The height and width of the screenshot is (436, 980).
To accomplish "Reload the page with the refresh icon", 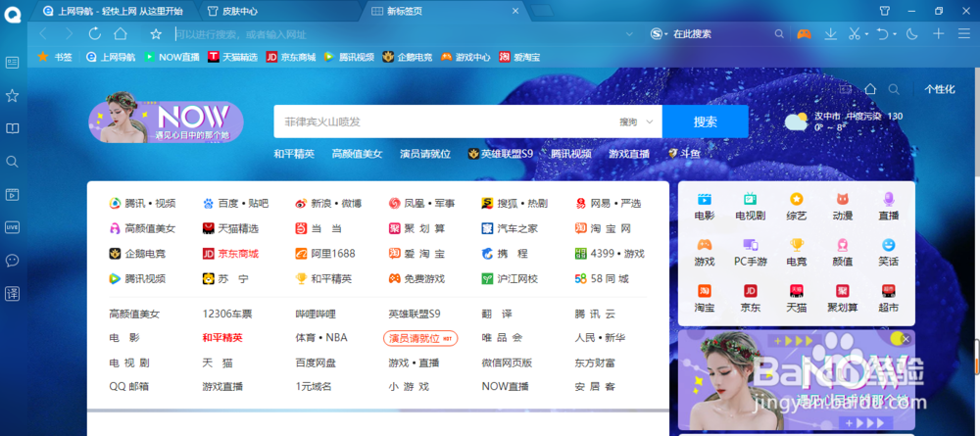I will click(95, 33).
